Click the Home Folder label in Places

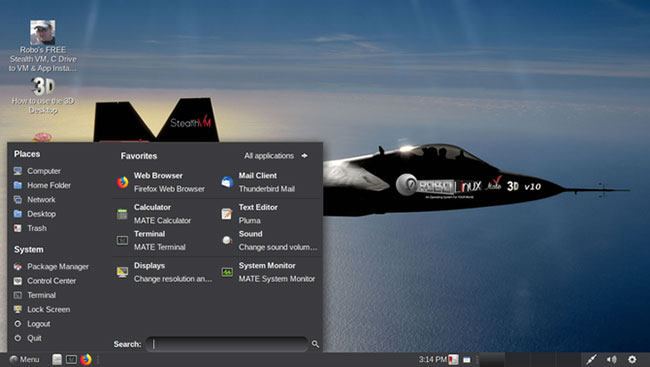[49, 185]
